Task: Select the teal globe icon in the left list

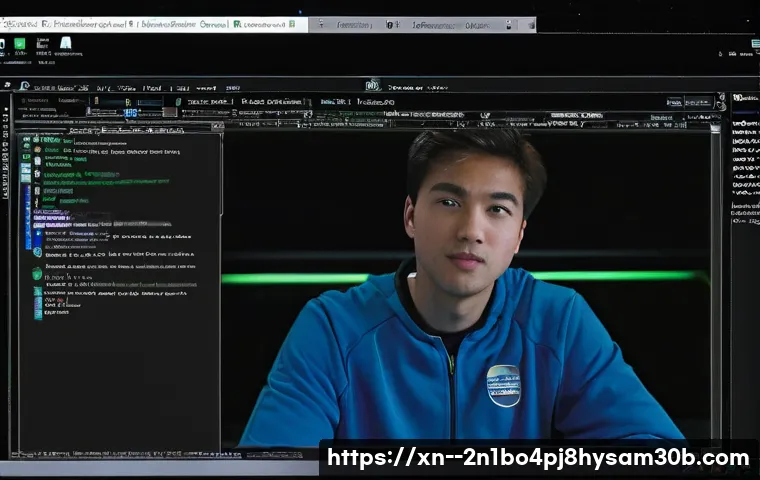Action: tap(37, 252)
